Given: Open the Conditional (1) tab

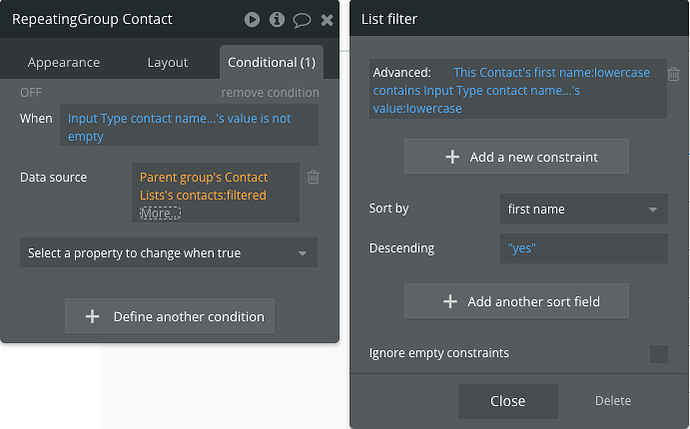Looking at the screenshot, I should pyautogui.click(x=272, y=62).
